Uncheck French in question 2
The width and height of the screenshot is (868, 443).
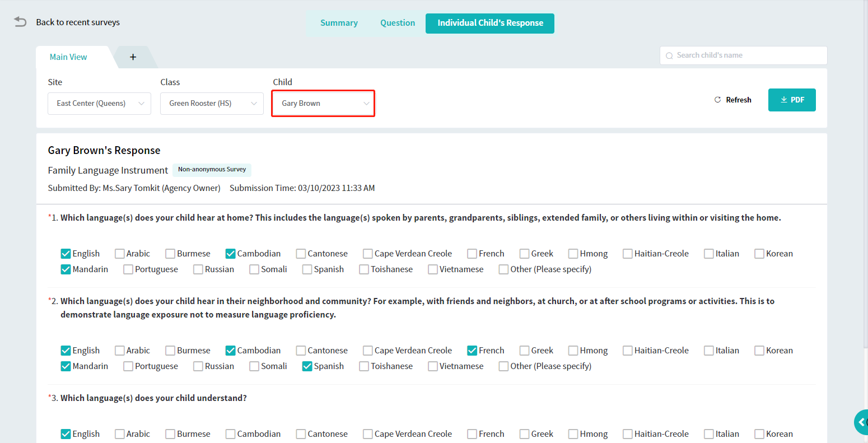click(472, 351)
